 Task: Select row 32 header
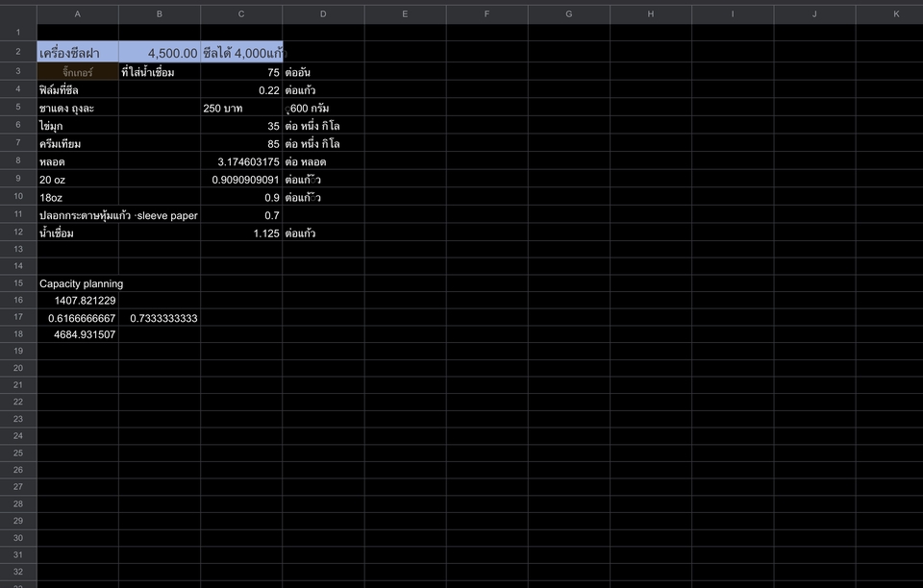[x=18, y=572]
